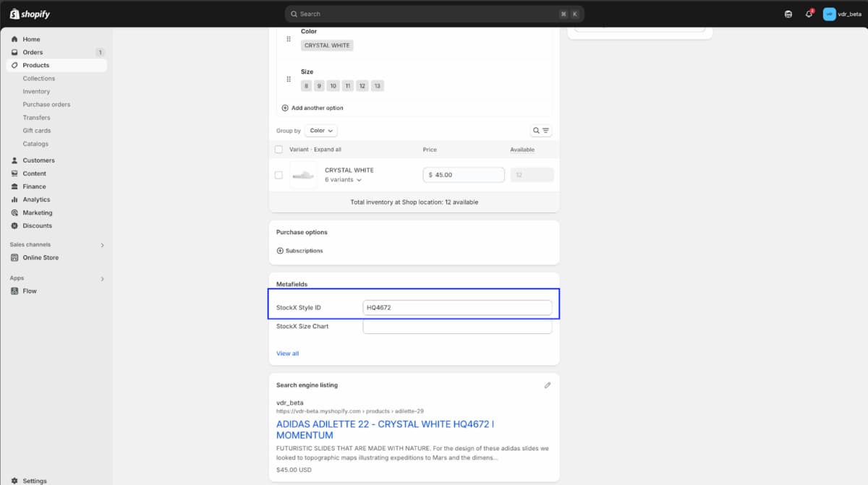Expand the 6 variants list
Screen dimensions: 868x485
pyautogui.click(x=343, y=179)
